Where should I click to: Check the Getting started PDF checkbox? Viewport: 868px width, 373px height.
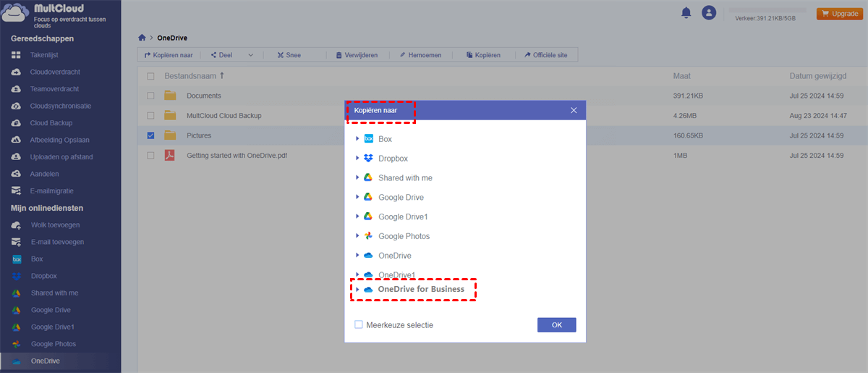point(150,155)
